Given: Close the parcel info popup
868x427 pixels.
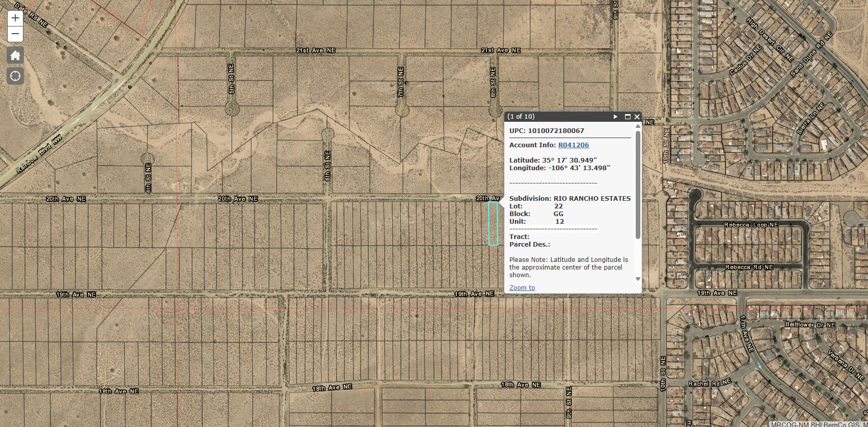Looking at the screenshot, I should (637, 117).
